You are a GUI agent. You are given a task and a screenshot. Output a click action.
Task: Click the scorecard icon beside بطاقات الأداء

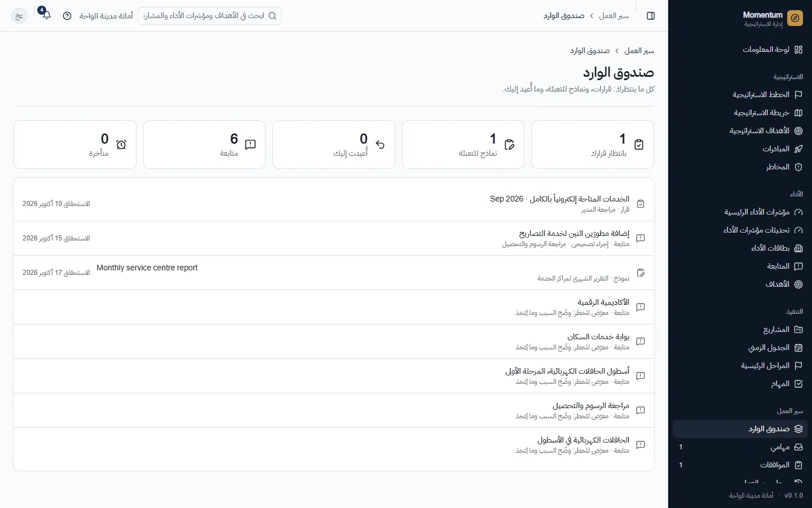[x=798, y=248]
